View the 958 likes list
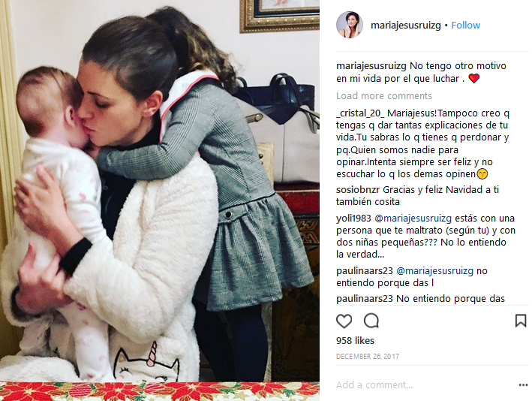The height and width of the screenshot is (401, 532). click(x=355, y=341)
